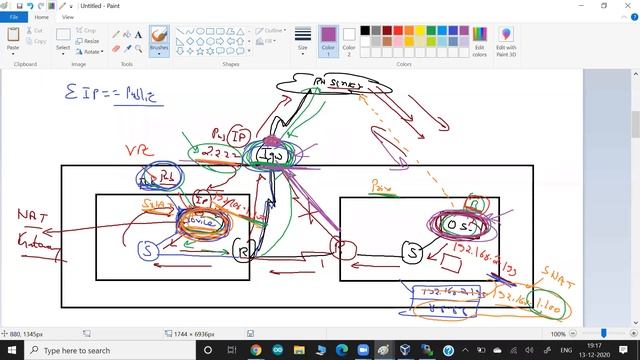
Task: Open the File menu
Action: (14, 17)
